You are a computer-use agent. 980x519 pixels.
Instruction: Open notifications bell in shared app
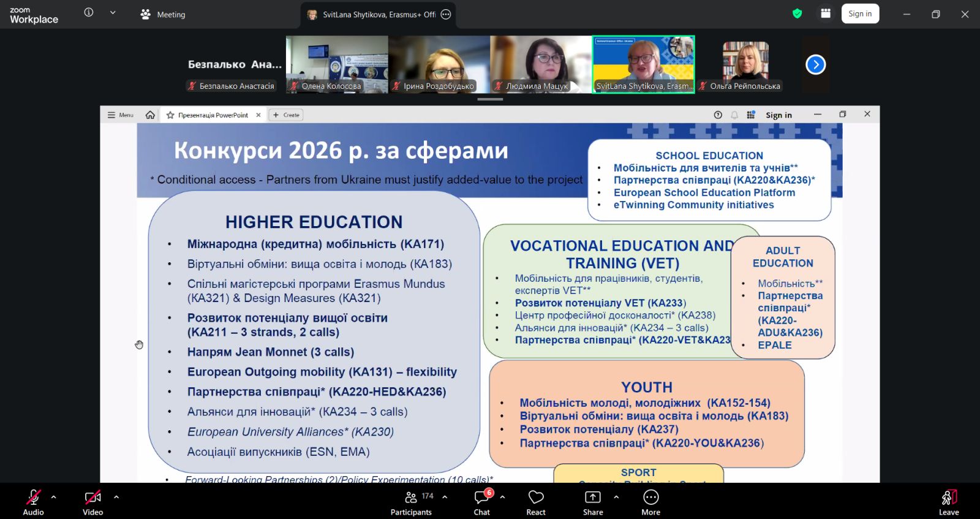734,115
